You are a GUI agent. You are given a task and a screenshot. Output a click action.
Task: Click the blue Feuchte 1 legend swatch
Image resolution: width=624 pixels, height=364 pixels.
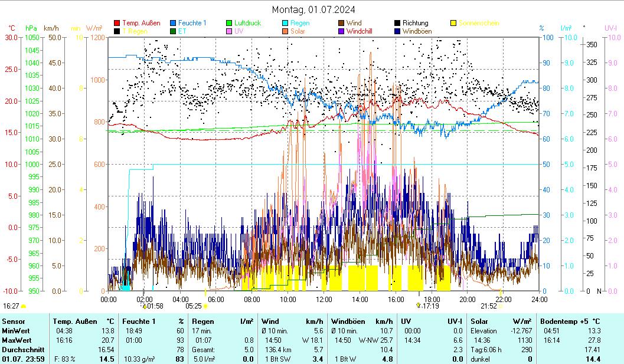(173, 23)
